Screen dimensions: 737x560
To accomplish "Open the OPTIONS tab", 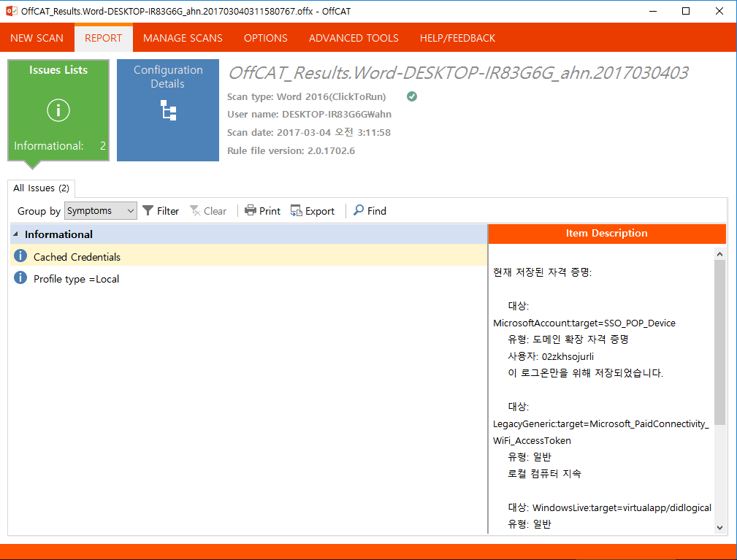I will 266,38.
